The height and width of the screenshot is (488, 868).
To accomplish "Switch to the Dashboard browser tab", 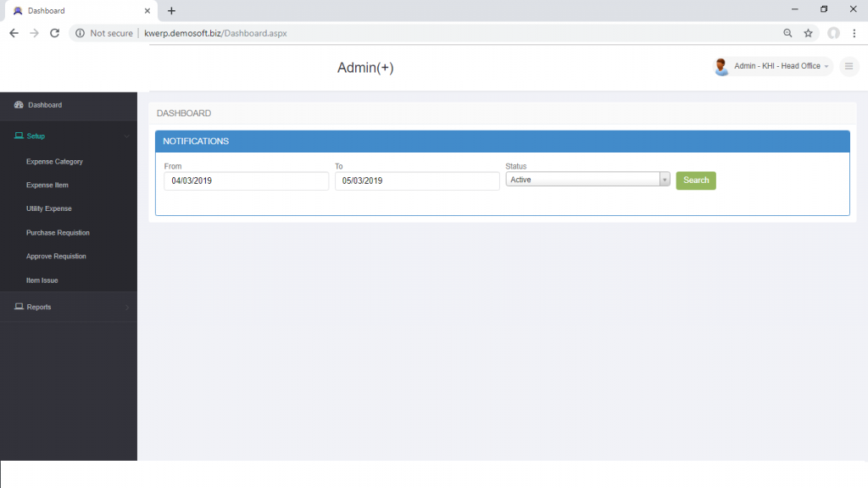I will [76, 11].
